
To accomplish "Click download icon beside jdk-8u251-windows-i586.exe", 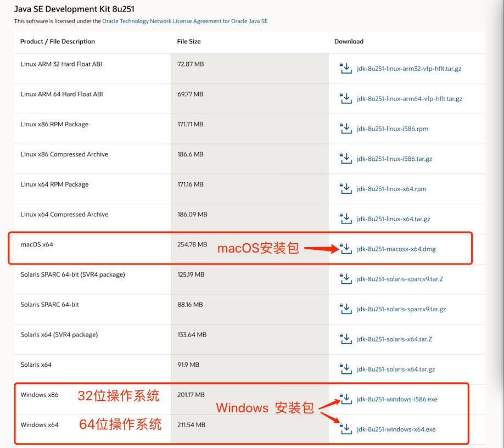I will tap(346, 399).
